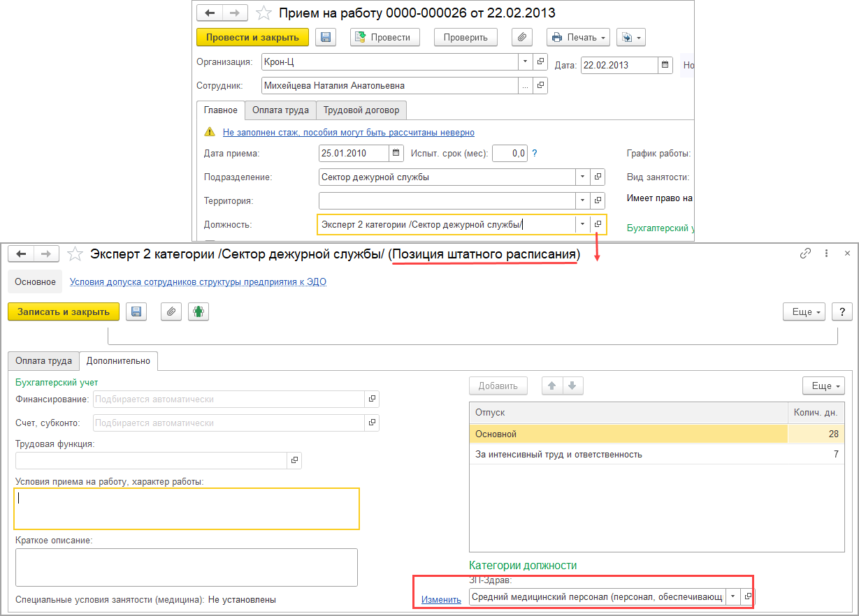Switch to the Оплата труда tab in lower form

[43, 361]
